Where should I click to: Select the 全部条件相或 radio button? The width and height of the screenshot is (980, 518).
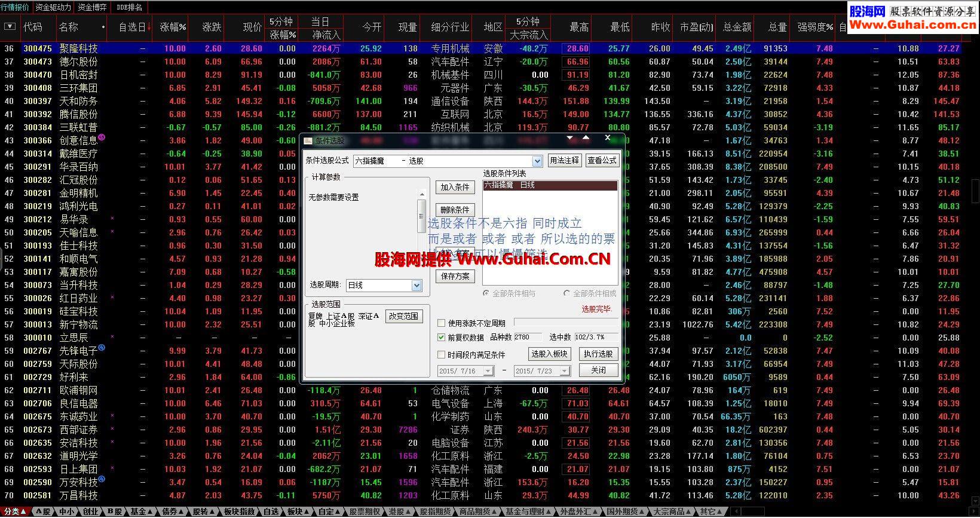click(567, 293)
